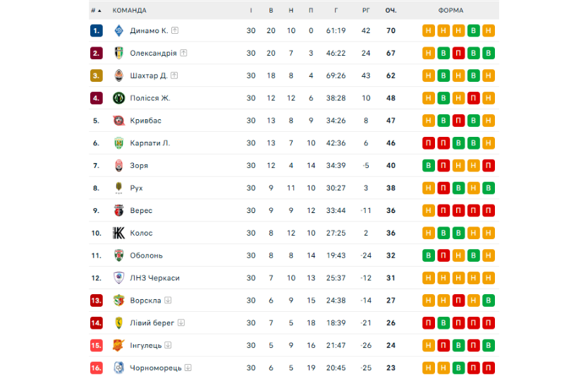
Task: Sort by the ОЧ. points column
Action: point(391,11)
